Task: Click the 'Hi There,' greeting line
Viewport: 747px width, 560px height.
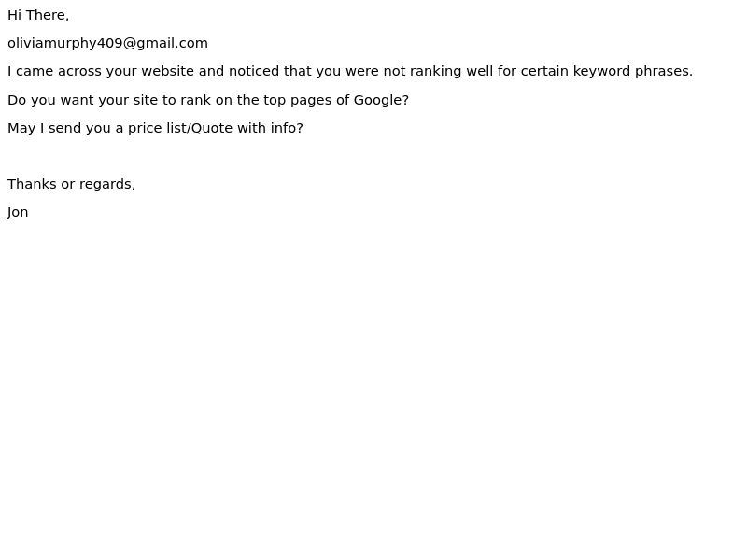Action: click(38, 15)
